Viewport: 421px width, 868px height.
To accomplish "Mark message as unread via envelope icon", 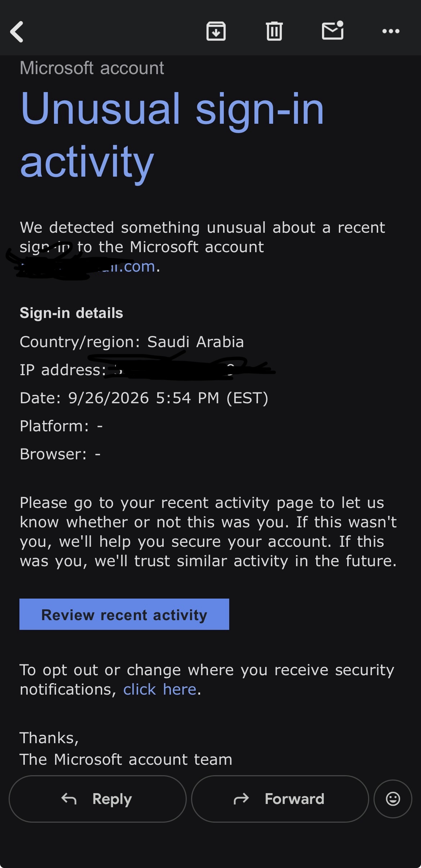I will coord(332,31).
